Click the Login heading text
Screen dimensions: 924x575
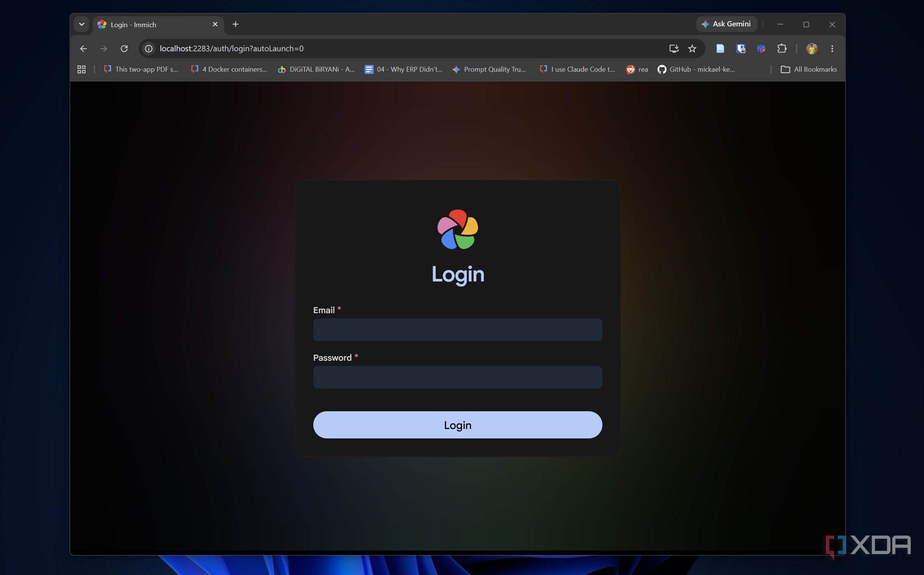[457, 275]
